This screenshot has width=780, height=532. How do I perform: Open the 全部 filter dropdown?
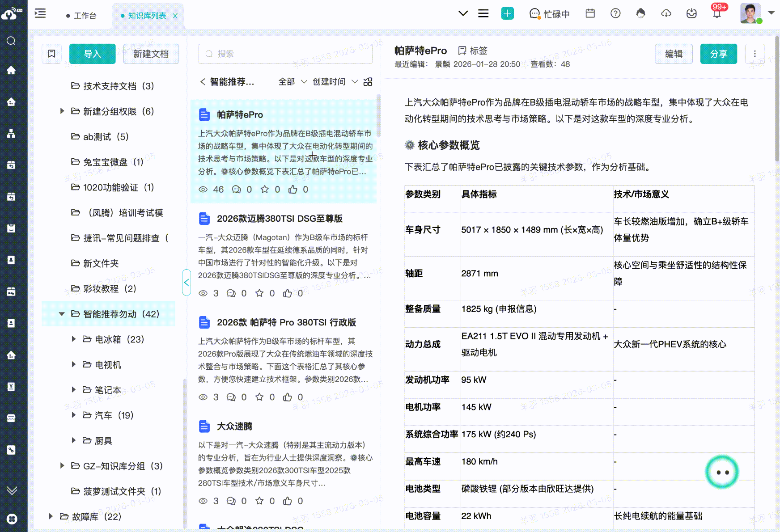tap(292, 82)
